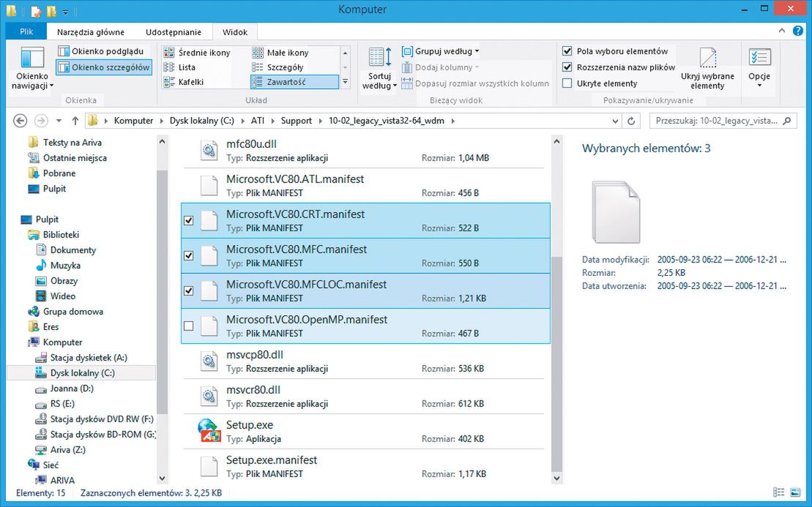Click the search magnifier icon
The image size is (812, 507).
point(787,121)
